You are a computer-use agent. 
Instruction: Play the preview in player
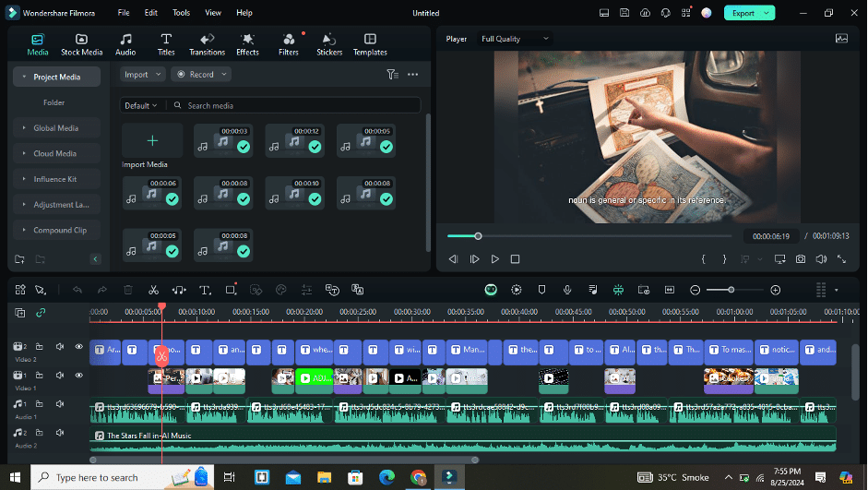point(495,259)
